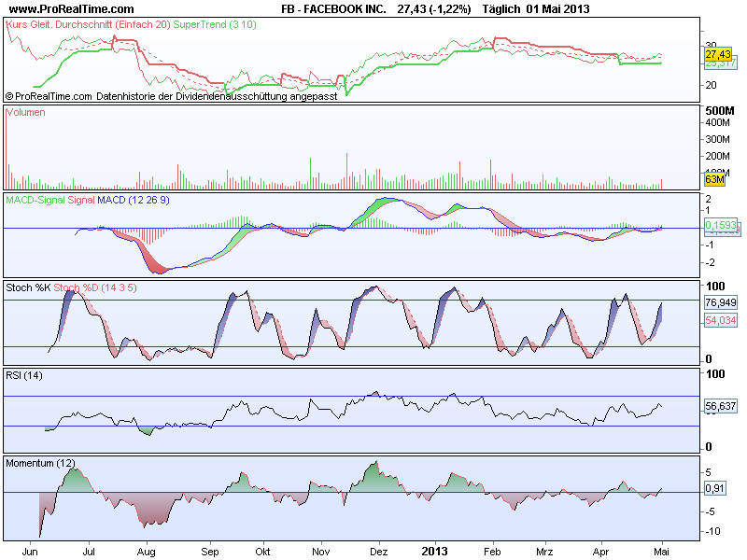Click the yellow 27,43 price label

[718, 54]
